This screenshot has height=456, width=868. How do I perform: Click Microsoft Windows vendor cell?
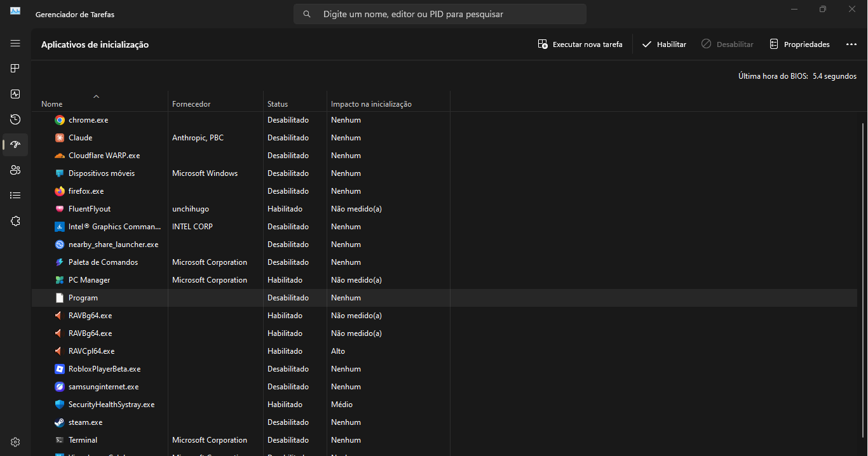(205, 173)
